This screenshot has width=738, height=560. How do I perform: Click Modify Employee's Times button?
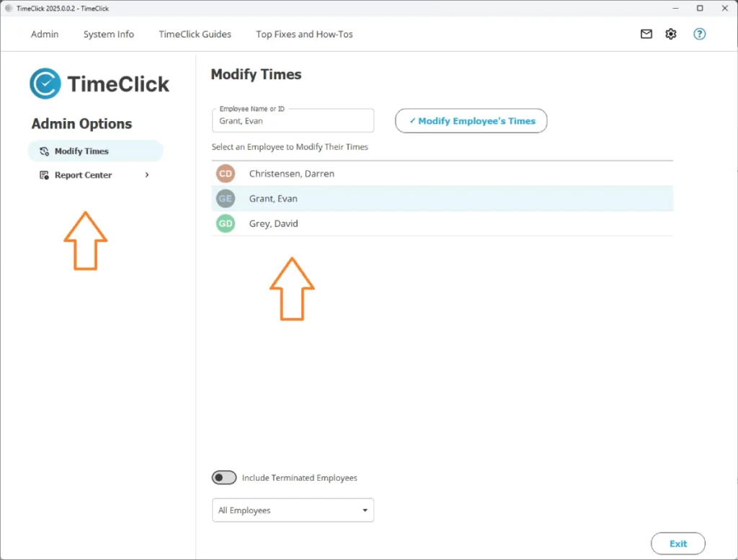tap(471, 120)
